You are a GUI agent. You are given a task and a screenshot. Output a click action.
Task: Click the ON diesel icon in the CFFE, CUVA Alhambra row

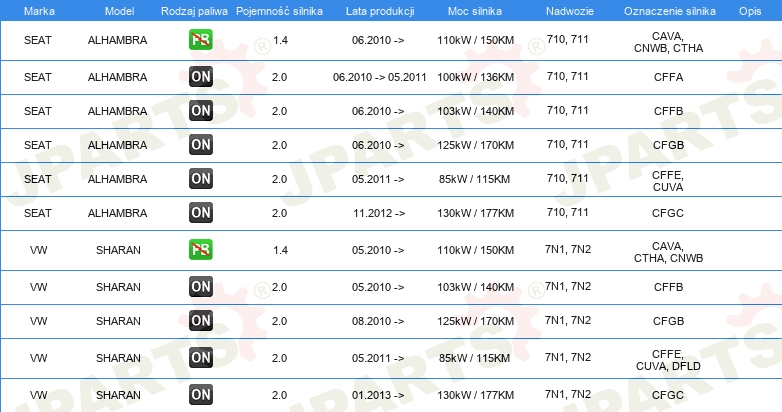coord(200,179)
